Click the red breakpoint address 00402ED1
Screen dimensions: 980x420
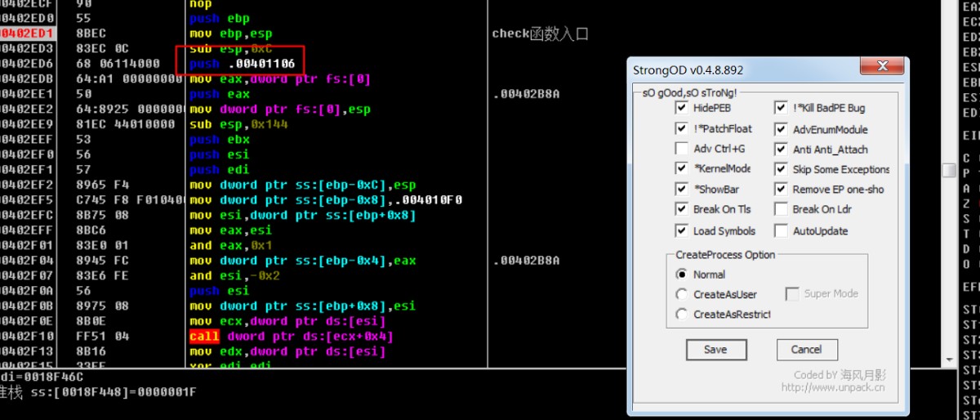[x=28, y=34]
